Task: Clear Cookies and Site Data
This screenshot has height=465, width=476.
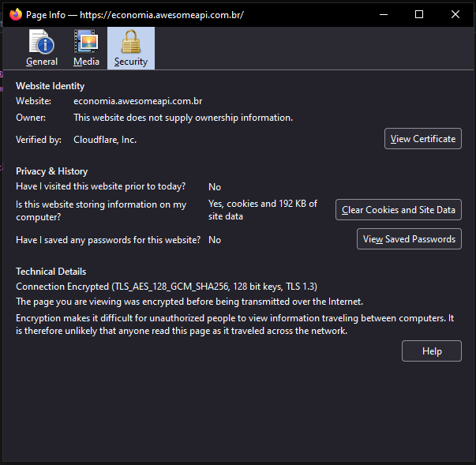Action: [x=399, y=210]
